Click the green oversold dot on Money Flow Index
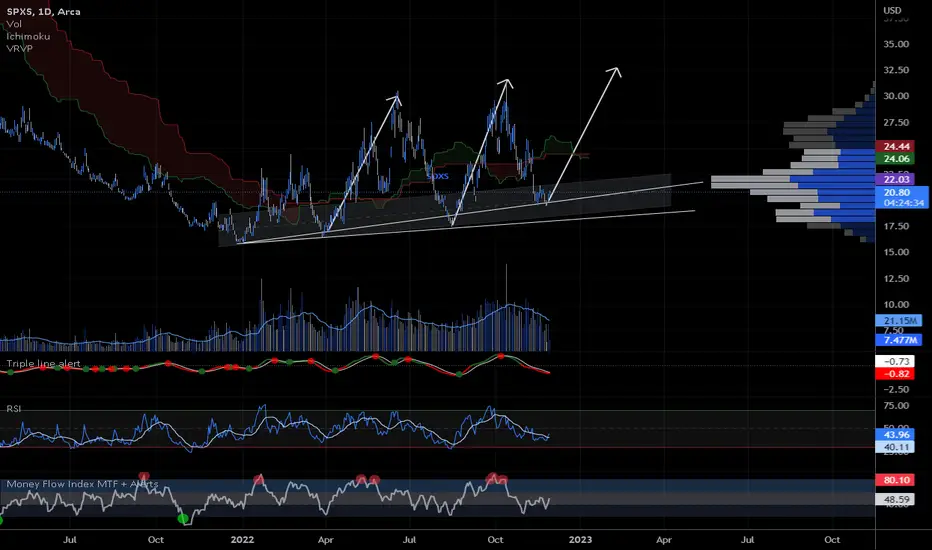The width and height of the screenshot is (932, 550). pyautogui.click(x=184, y=518)
